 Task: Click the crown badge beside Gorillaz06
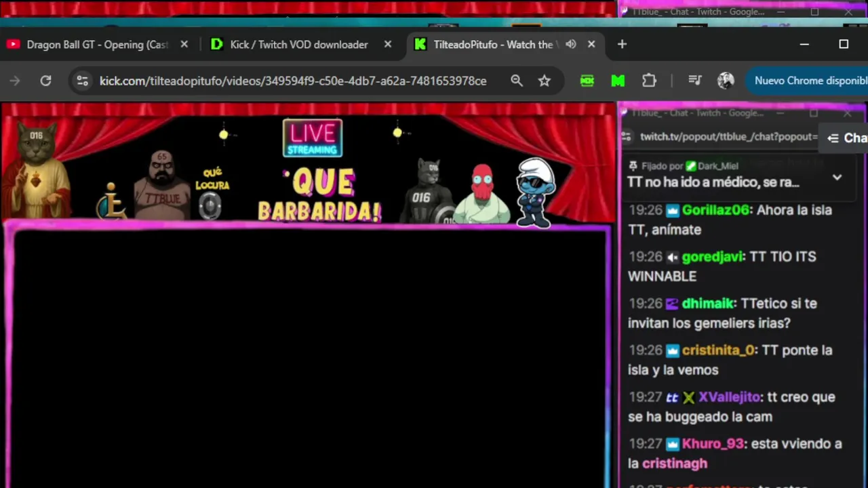pos(672,210)
